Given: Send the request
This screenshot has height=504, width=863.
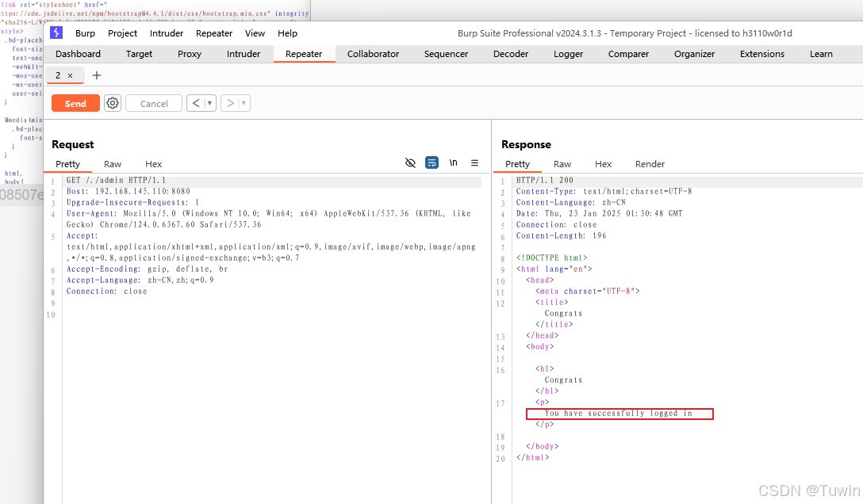Looking at the screenshot, I should click(75, 103).
